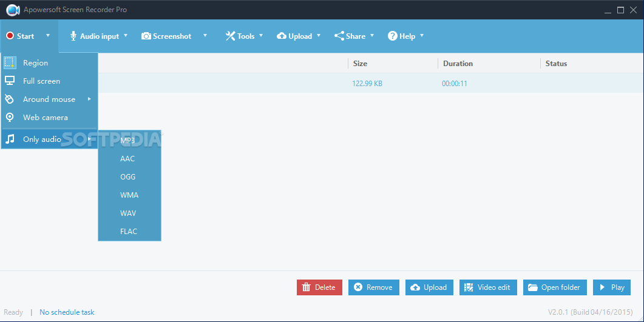The height and width of the screenshot is (322, 644).
Task: Click the Open folder button
Action: coord(555,287)
